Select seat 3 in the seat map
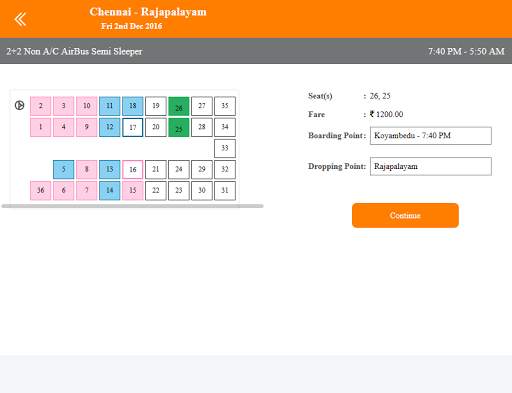This screenshot has height=393, width=512. (64, 106)
